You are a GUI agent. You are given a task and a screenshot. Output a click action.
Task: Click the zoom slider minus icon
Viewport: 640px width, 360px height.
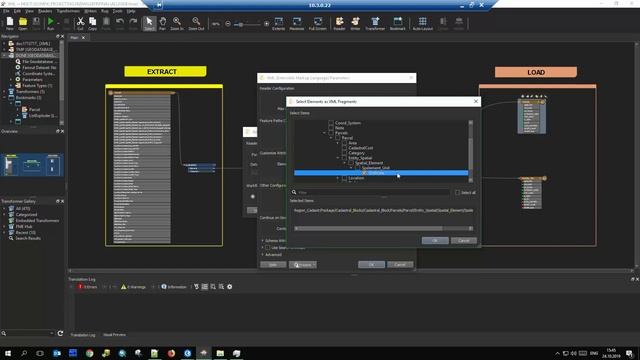click(x=228, y=24)
